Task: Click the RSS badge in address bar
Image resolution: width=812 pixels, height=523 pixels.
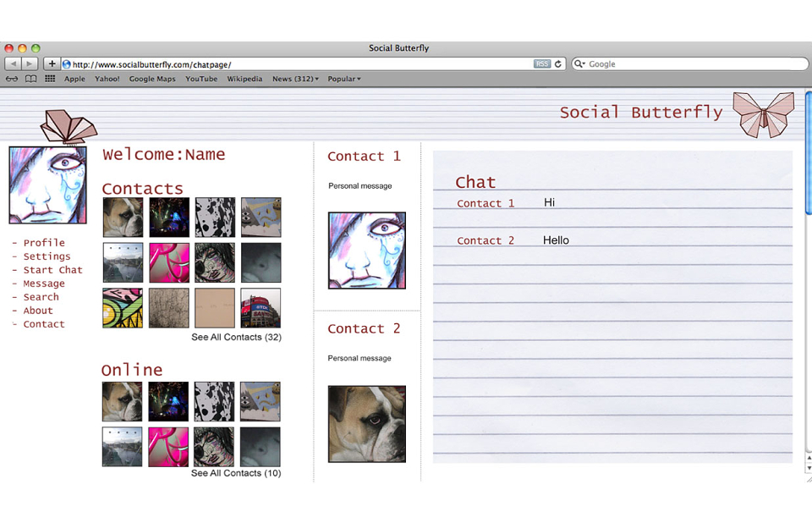Action: pyautogui.click(x=541, y=63)
